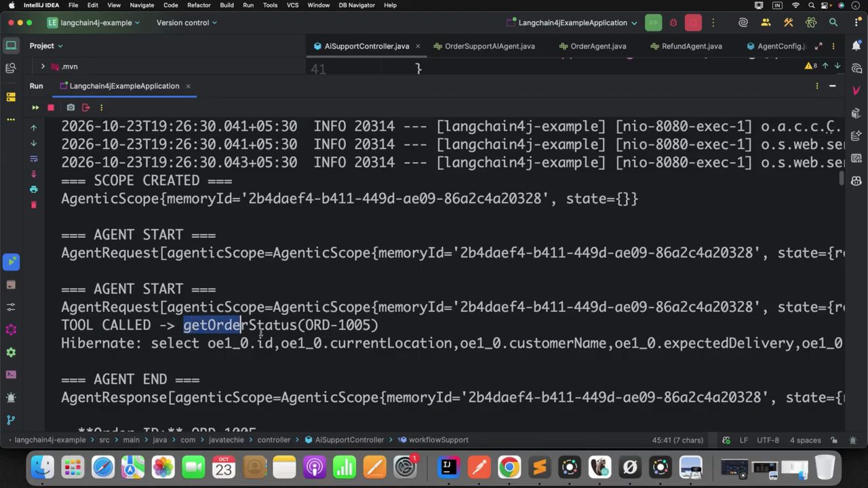Open langchain4j-example project dropdown
The width and height of the screenshot is (868, 488).
[93, 22]
